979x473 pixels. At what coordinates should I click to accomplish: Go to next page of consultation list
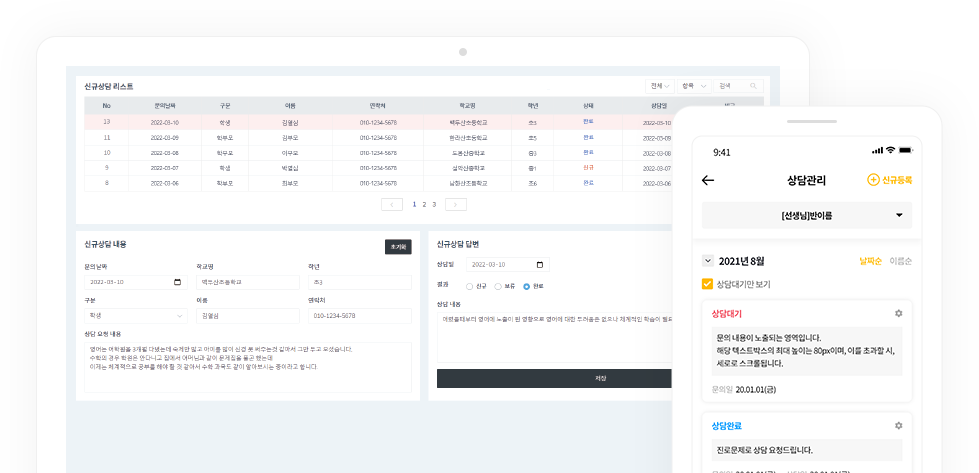tap(456, 204)
